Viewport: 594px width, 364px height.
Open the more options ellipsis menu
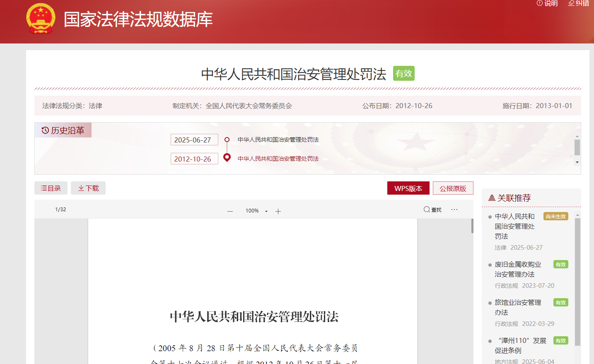[x=454, y=210]
